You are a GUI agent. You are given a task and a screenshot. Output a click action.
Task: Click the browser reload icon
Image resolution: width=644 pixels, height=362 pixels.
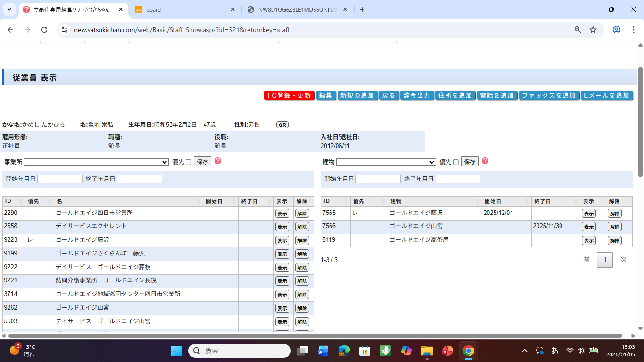(44, 30)
